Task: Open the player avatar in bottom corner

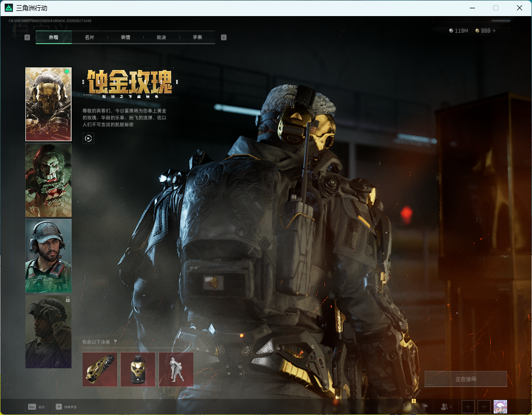Action: pyautogui.click(x=500, y=407)
